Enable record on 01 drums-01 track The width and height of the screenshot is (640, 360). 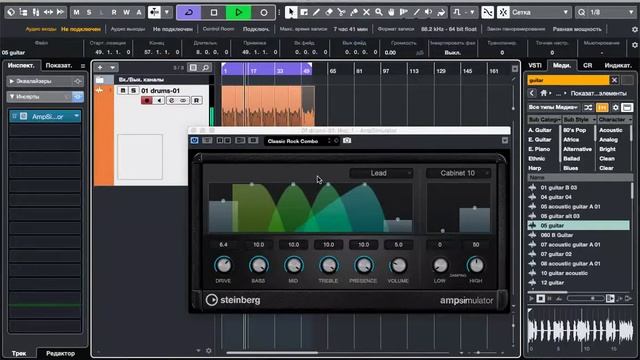[x=147, y=100]
